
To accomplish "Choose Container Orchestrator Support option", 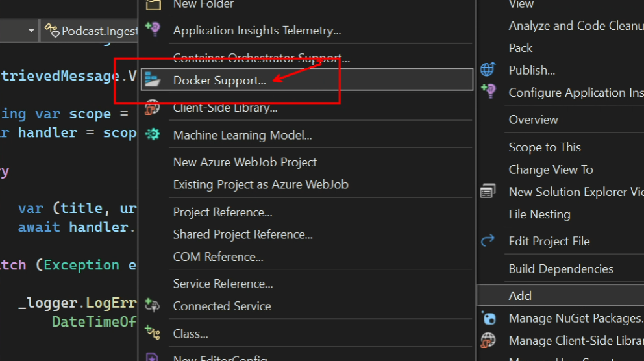I will point(261,58).
